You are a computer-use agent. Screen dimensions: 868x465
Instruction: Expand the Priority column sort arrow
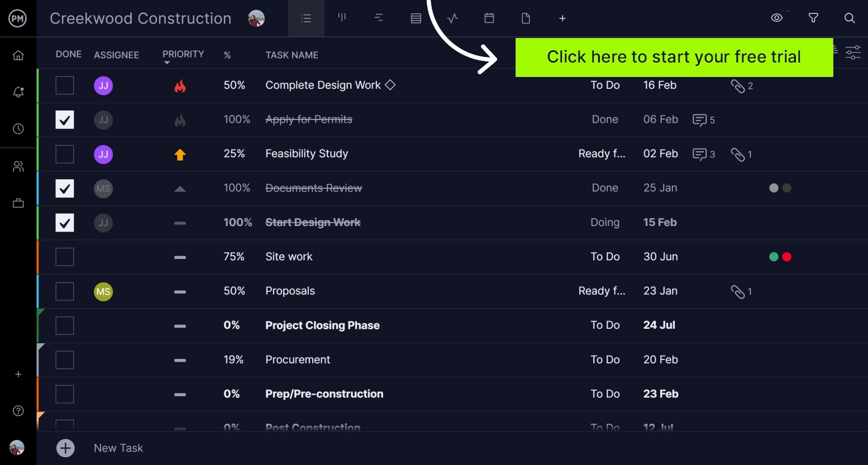(x=166, y=63)
